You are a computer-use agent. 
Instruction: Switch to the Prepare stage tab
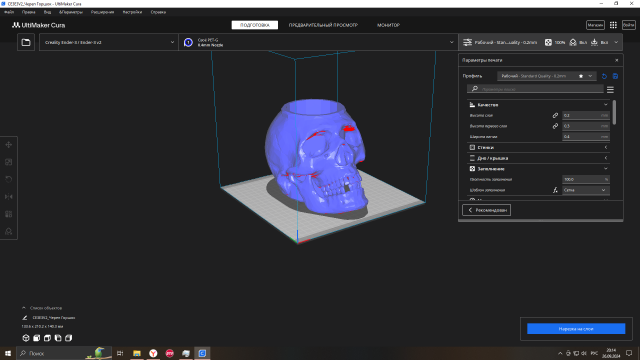255,25
